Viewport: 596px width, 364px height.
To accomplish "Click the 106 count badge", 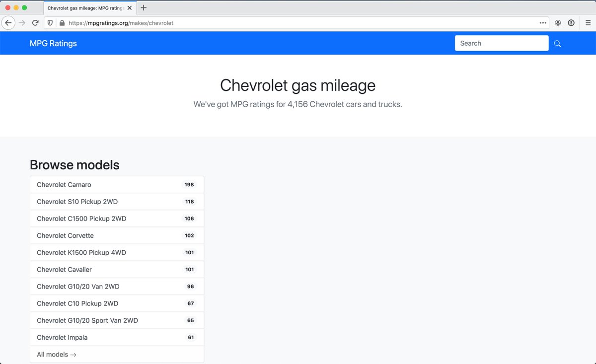I will click(x=189, y=218).
